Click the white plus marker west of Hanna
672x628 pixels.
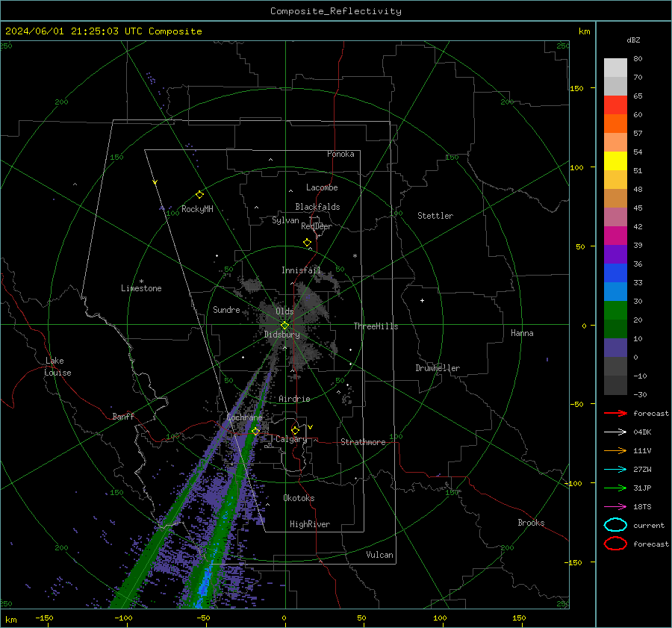click(x=422, y=300)
